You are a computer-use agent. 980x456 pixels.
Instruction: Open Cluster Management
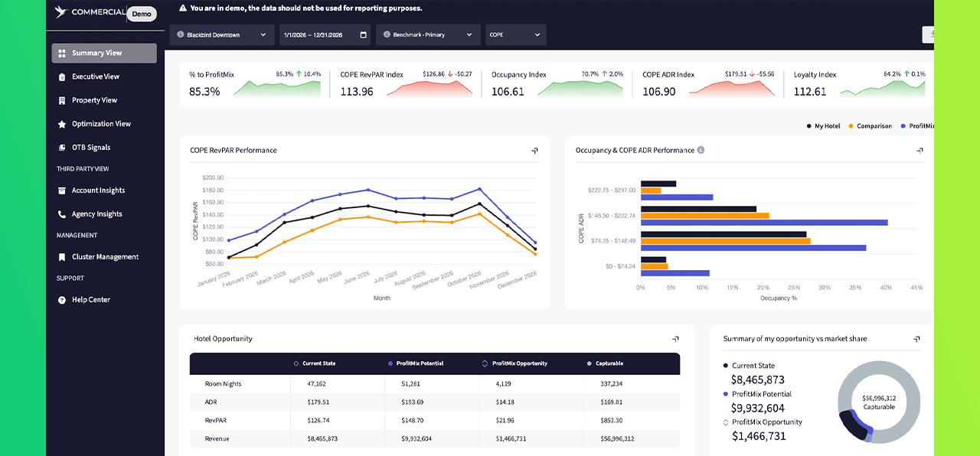point(104,257)
